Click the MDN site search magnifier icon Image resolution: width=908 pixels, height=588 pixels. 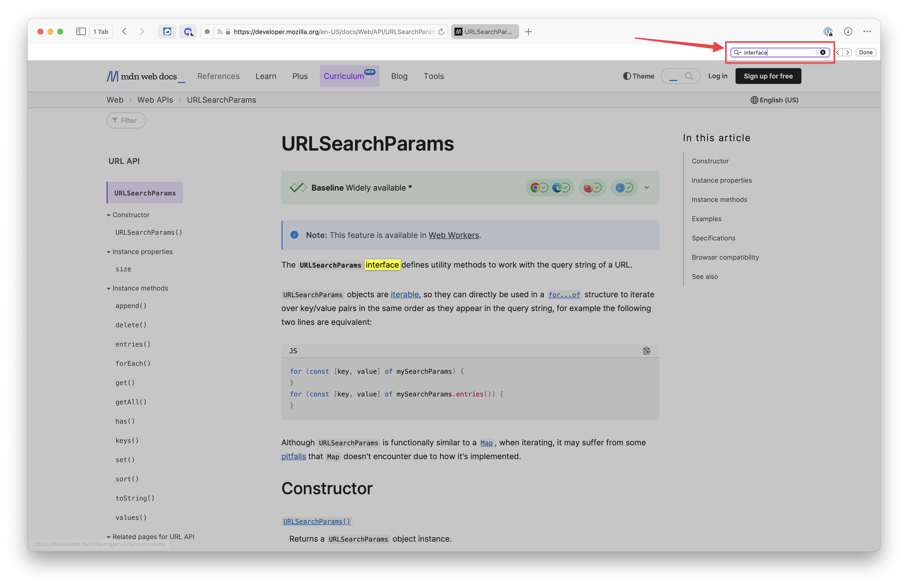(689, 76)
